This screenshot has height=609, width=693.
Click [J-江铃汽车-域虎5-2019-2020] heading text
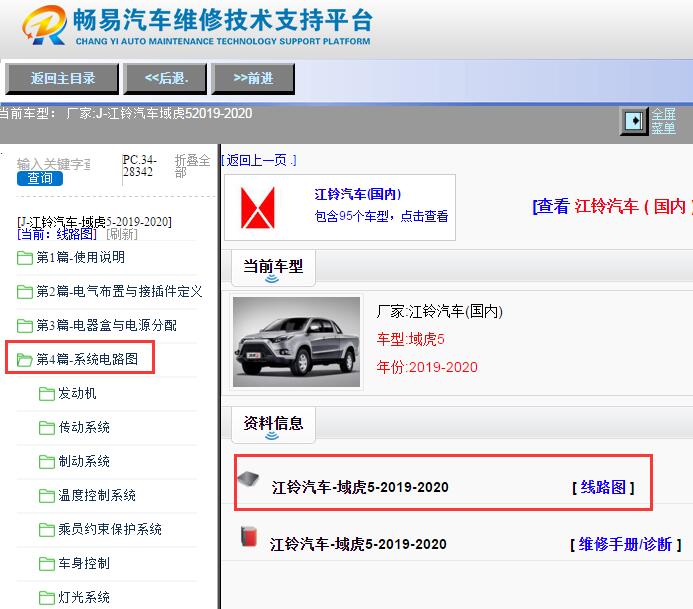click(x=94, y=221)
